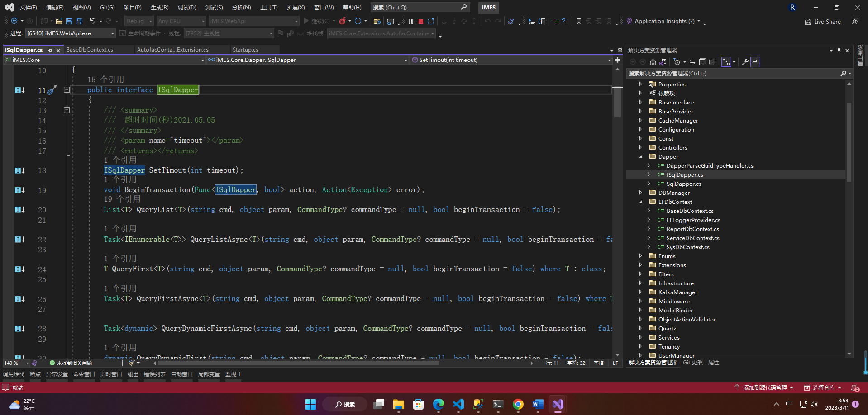Viewport: 868px width, 415px height.
Task: Stop debugging with the red square
Action: (421, 21)
